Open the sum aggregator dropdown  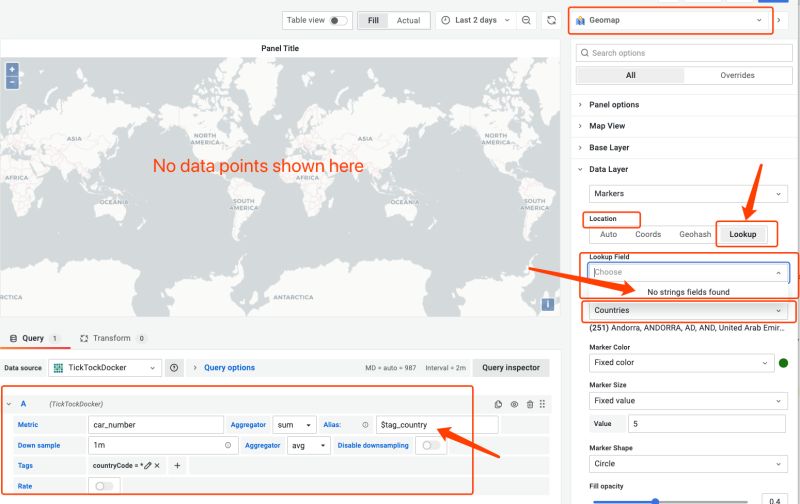294,425
